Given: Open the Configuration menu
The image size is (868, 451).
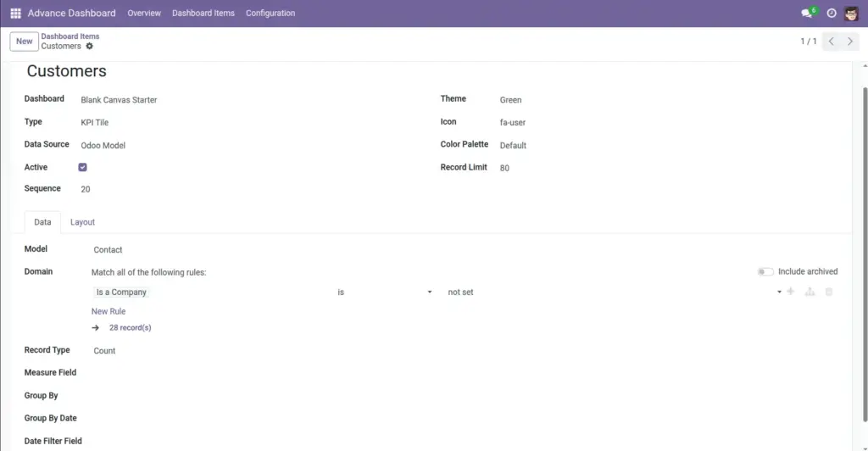Looking at the screenshot, I should coord(270,13).
